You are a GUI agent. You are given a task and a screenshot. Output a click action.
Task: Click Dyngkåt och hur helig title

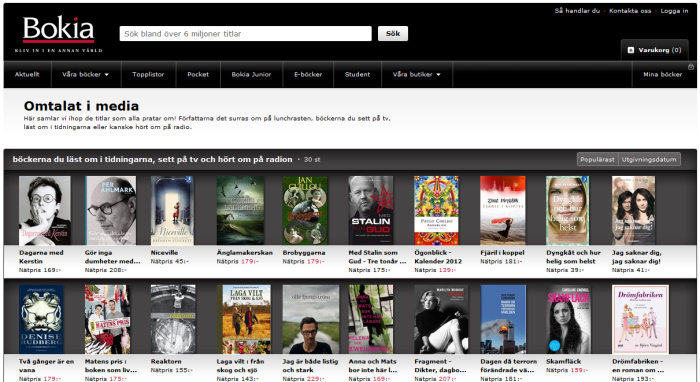pos(573,257)
